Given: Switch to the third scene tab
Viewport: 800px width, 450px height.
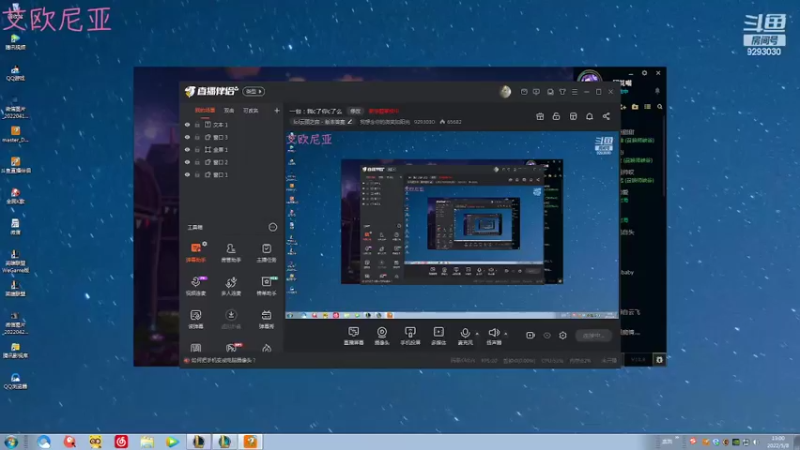Looking at the screenshot, I should [x=251, y=110].
